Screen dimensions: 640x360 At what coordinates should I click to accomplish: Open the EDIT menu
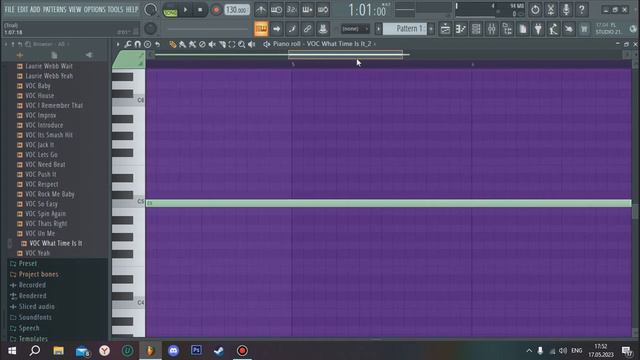[x=22, y=9]
